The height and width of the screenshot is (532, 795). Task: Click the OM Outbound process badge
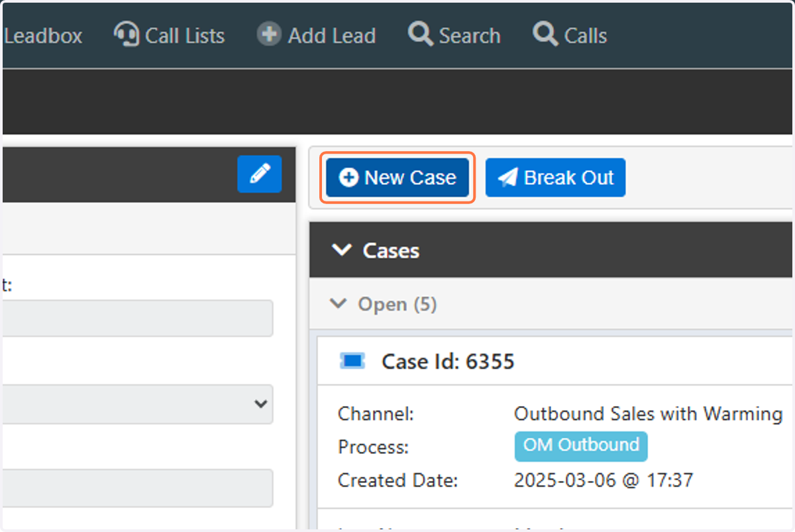(x=581, y=446)
